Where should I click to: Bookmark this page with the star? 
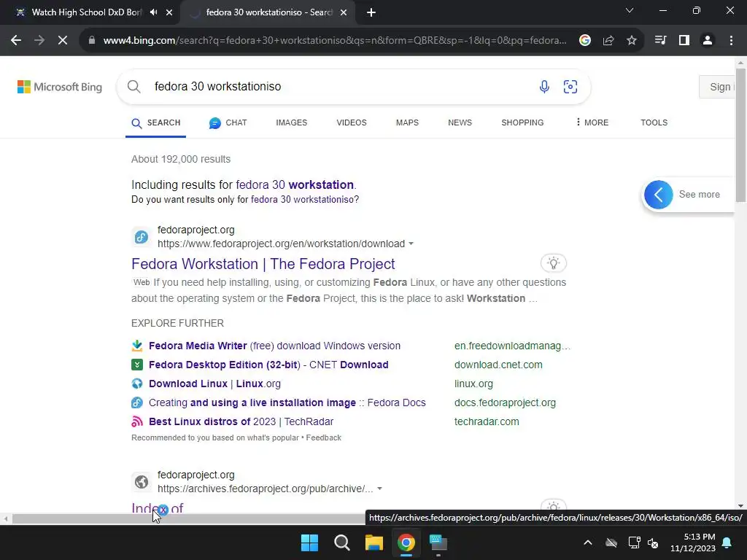tap(632, 41)
